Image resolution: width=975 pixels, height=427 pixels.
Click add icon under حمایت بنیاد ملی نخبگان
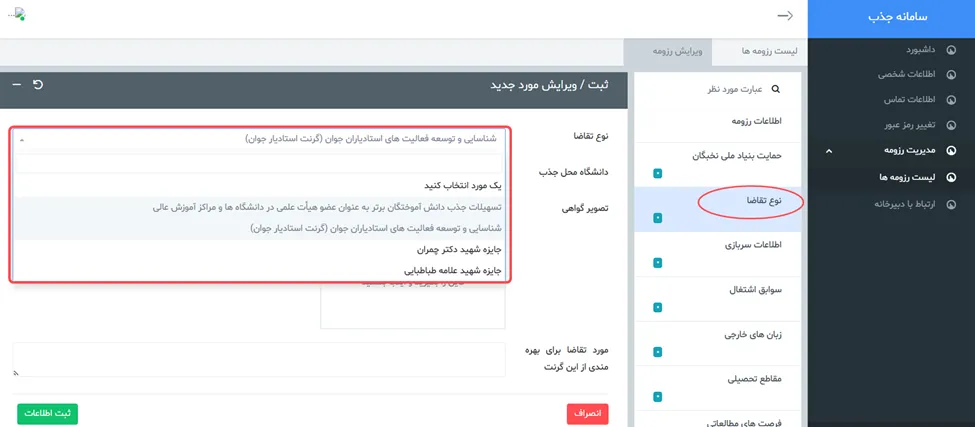657,173
